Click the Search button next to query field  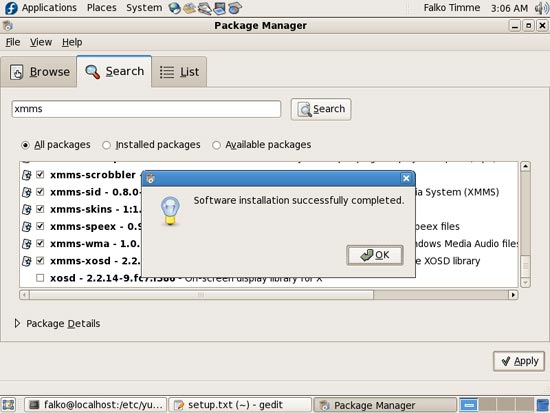click(x=321, y=109)
